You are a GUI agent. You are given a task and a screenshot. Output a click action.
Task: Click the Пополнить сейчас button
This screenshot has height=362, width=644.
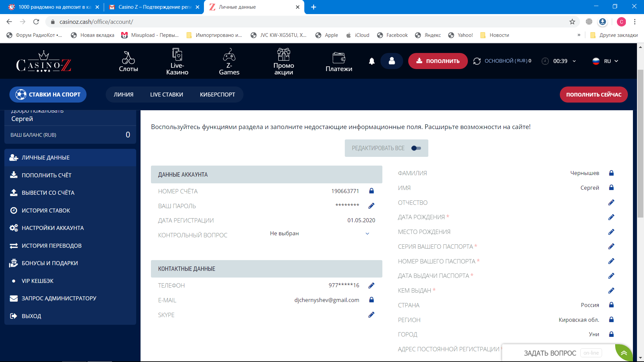[x=593, y=95]
